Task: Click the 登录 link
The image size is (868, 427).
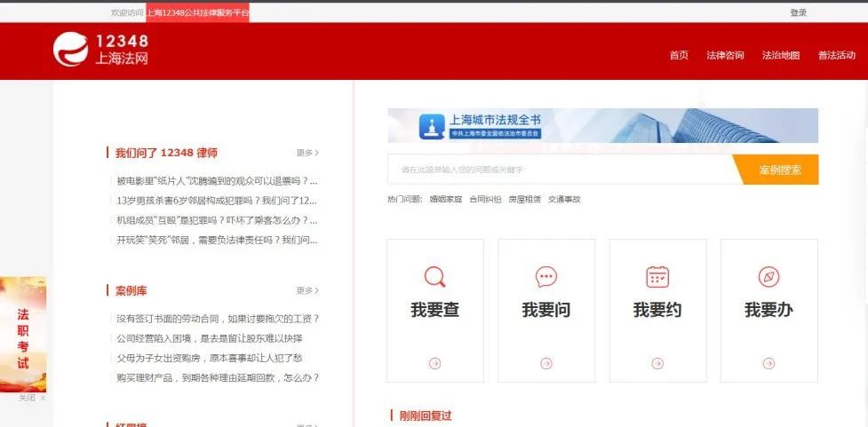Action: (x=798, y=12)
